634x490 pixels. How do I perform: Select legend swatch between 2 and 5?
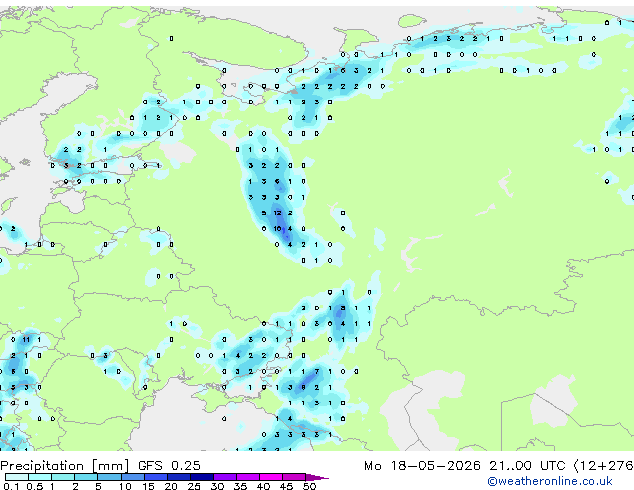[86, 477]
